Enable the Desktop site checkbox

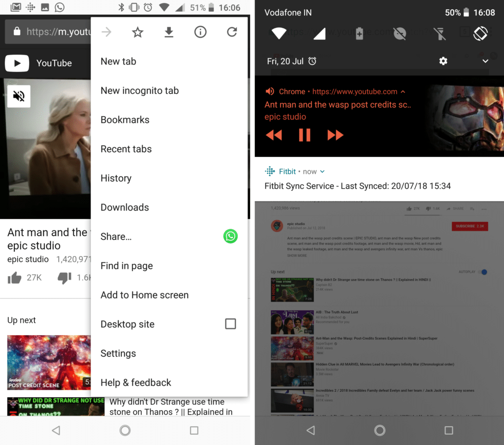click(230, 324)
